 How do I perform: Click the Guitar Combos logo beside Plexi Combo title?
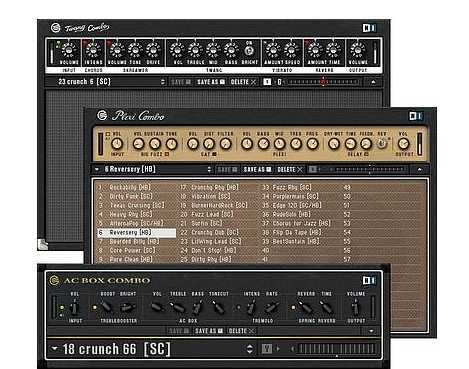102,115
